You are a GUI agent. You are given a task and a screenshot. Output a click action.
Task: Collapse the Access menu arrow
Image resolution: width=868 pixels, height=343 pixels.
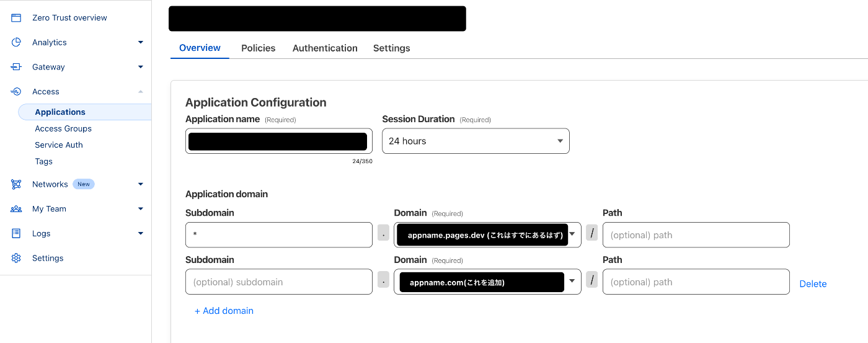(141, 92)
